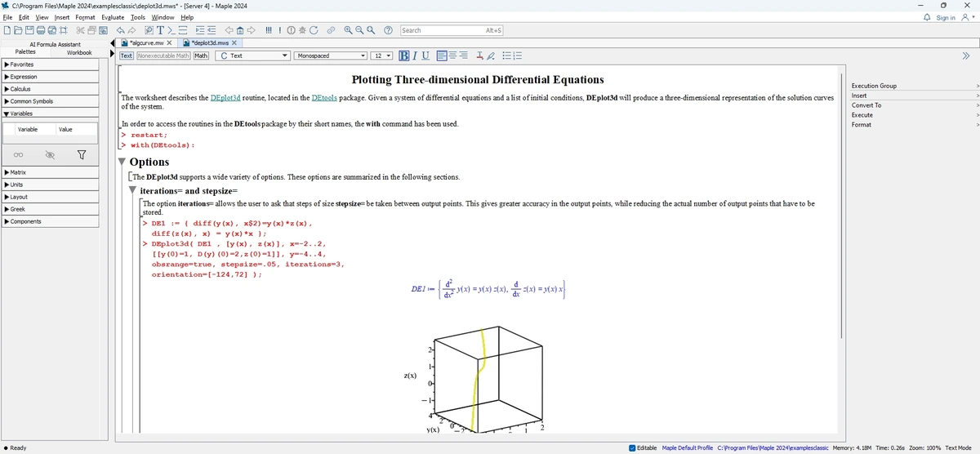Switch input mode to Text
This screenshot has height=454, width=980.
pos(127,56)
